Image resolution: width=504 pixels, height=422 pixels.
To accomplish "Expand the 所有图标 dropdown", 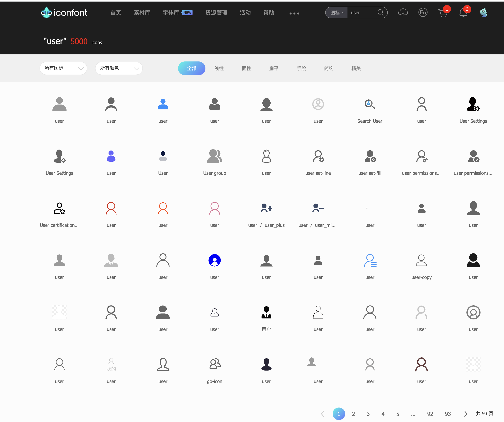I will [x=63, y=68].
